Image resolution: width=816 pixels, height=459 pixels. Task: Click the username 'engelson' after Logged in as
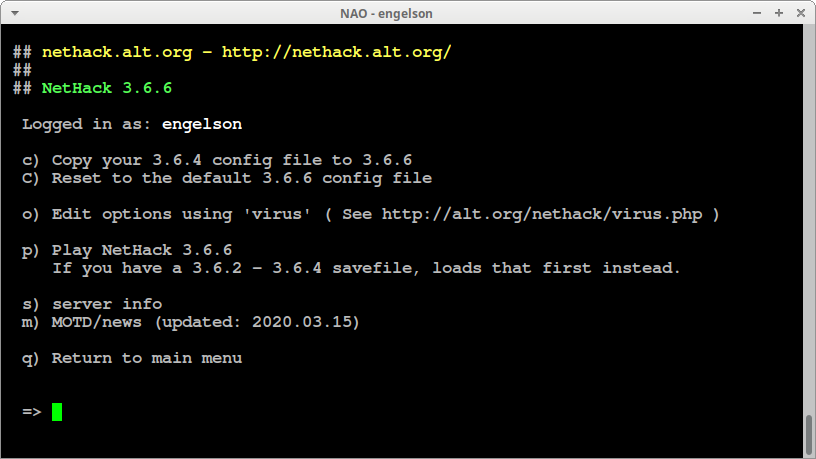(x=201, y=124)
